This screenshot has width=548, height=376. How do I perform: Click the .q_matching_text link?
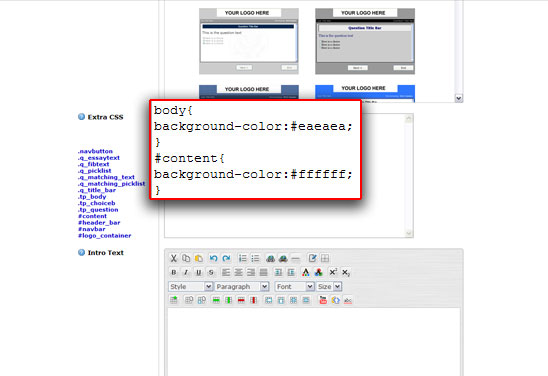tap(106, 177)
